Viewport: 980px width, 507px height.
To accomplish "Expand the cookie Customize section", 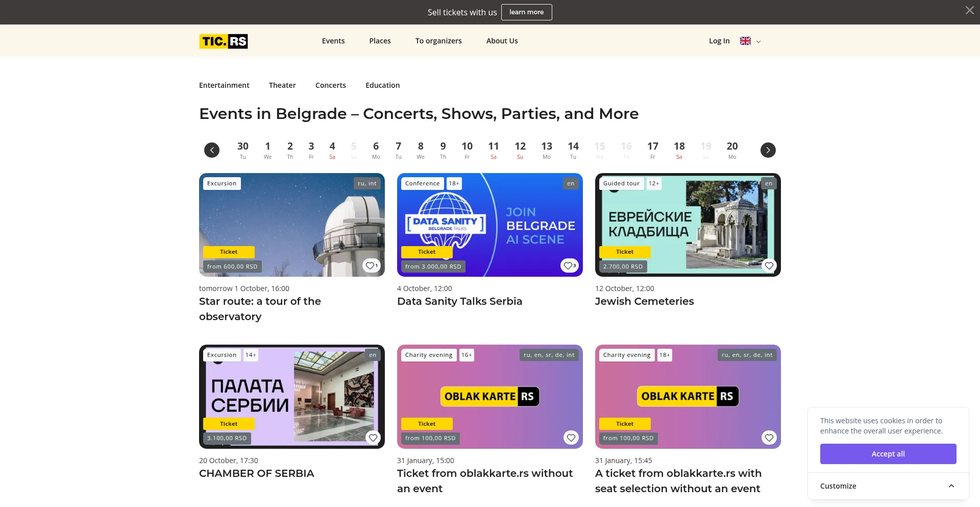I will [888, 486].
